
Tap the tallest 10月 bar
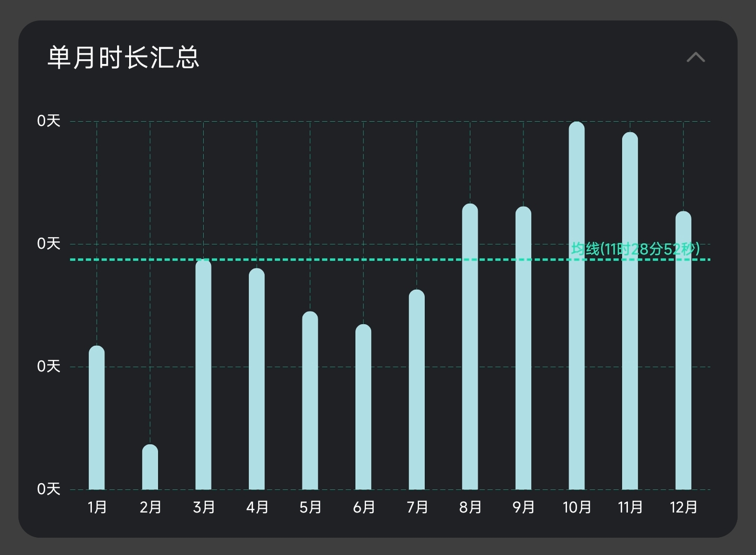pos(576,305)
